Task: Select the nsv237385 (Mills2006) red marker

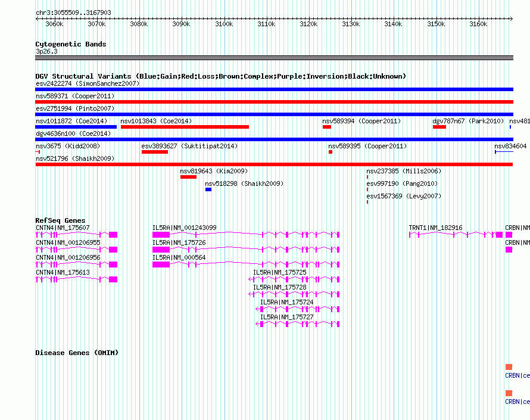Action: point(367,177)
